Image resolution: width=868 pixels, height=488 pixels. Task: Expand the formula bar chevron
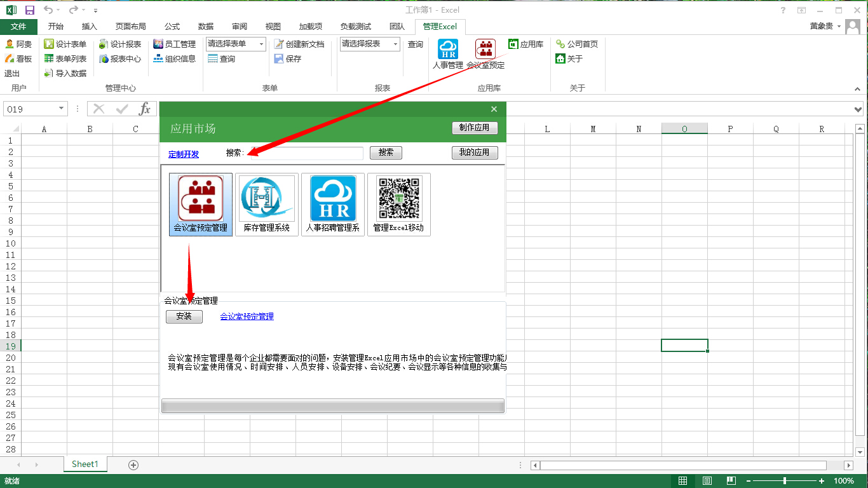(x=859, y=109)
